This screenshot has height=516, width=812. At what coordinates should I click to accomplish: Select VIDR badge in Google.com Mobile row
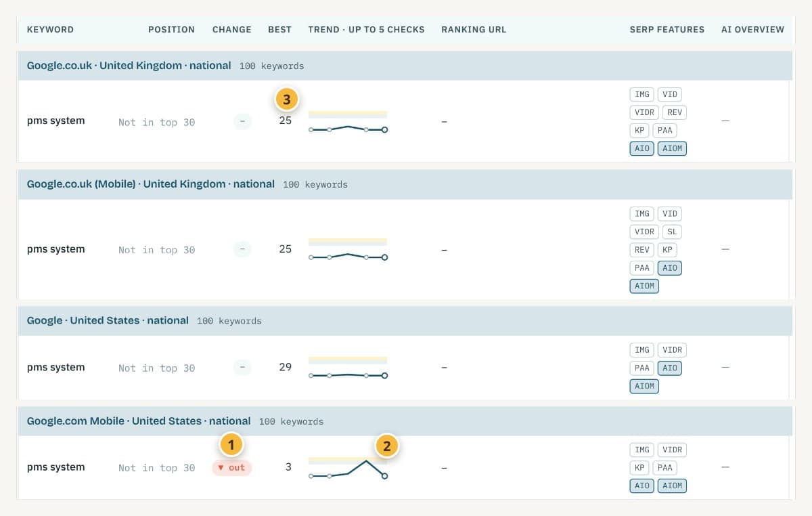(x=672, y=450)
